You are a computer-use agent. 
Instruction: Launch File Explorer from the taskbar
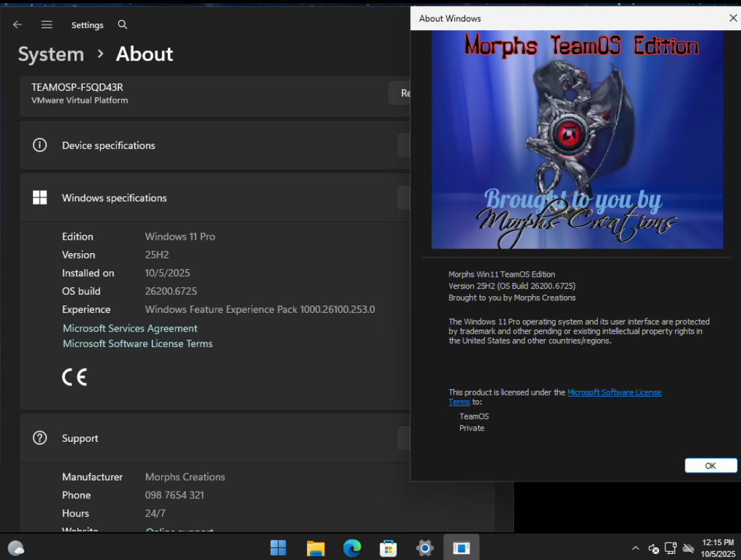[x=315, y=548]
